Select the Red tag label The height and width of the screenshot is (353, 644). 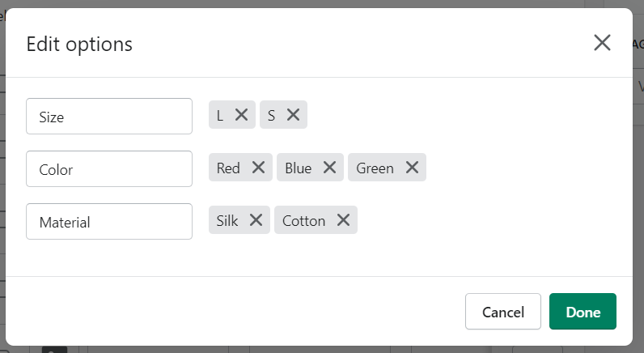(228, 168)
